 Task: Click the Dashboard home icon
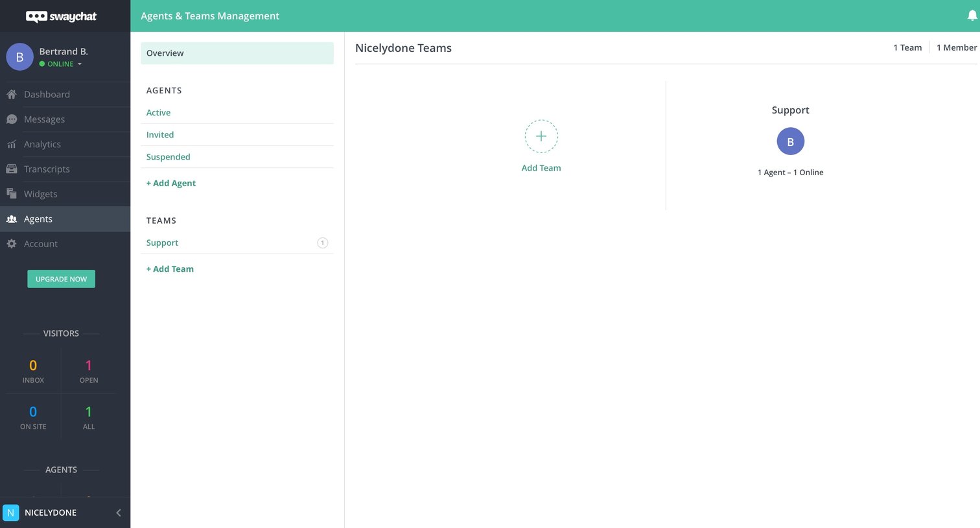[12, 94]
